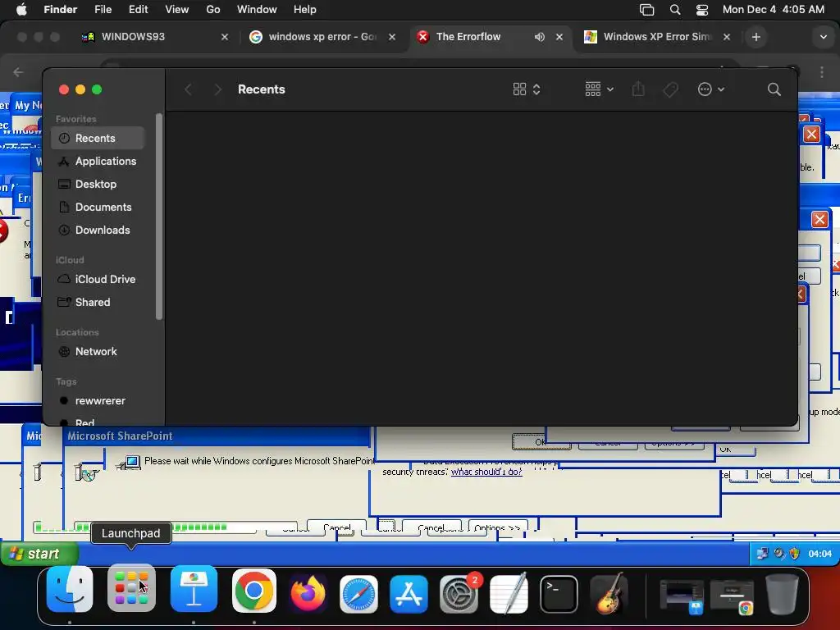Open System Settings with badge in Dock
The height and width of the screenshot is (630, 840).
[459, 594]
